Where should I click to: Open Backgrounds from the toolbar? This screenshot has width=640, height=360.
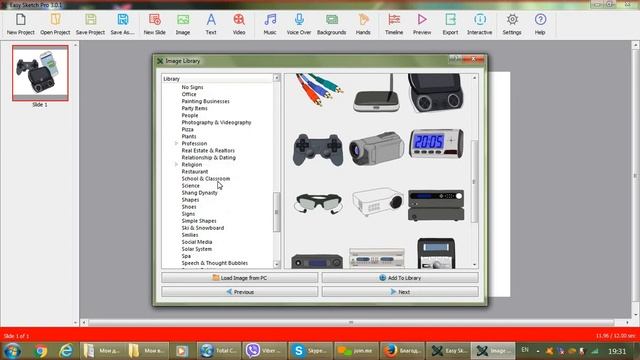[331, 24]
